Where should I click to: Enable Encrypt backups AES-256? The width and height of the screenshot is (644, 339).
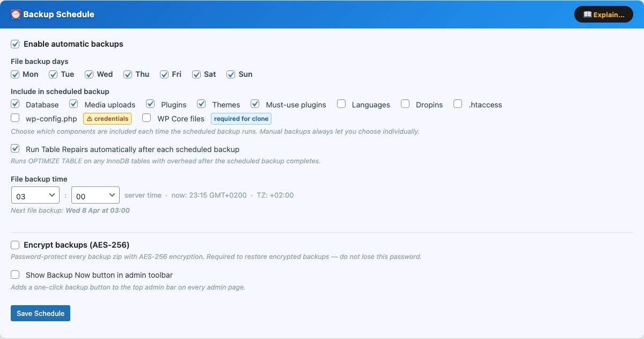coord(16,245)
